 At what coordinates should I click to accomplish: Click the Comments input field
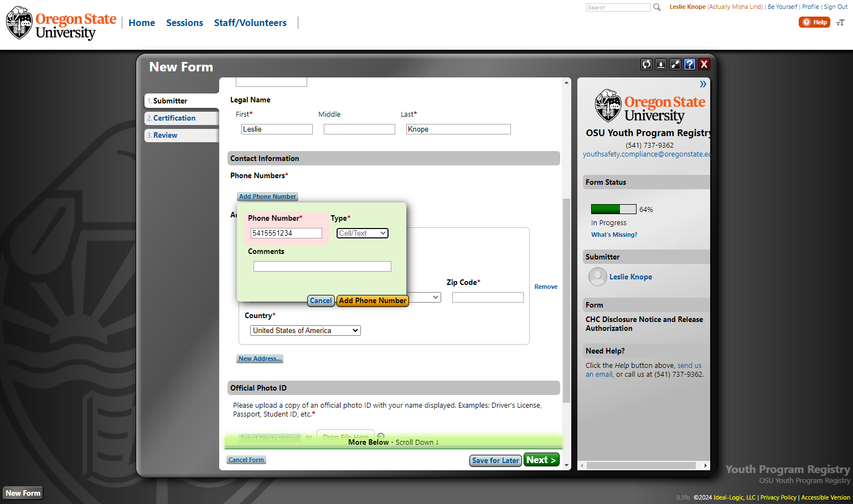(322, 267)
